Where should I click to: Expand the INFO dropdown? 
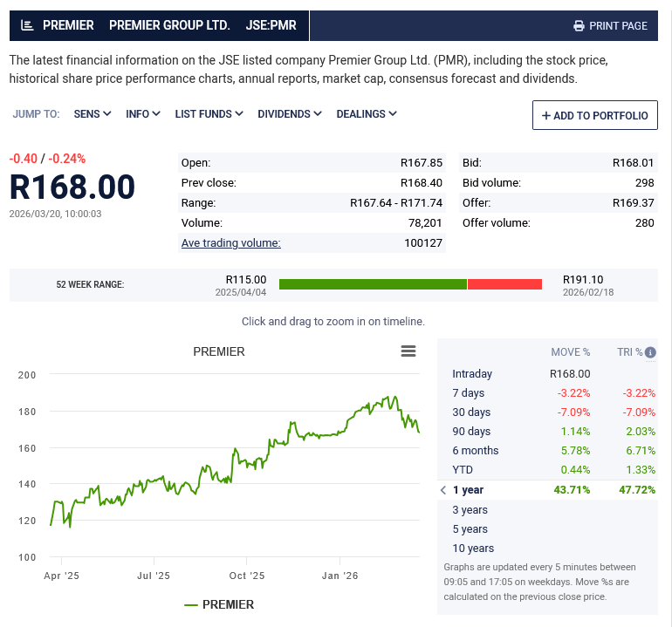tap(143, 114)
